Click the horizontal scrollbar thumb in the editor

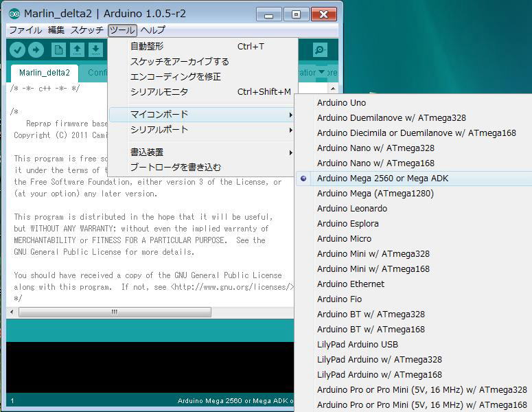coord(115,312)
